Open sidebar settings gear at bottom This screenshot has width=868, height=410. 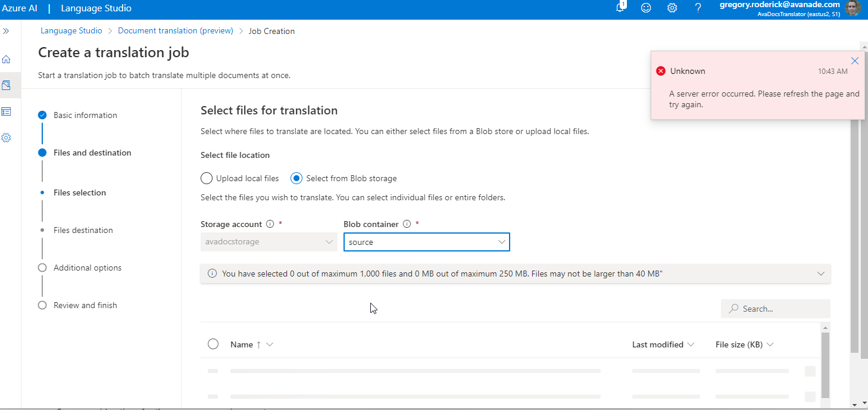point(7,138)
